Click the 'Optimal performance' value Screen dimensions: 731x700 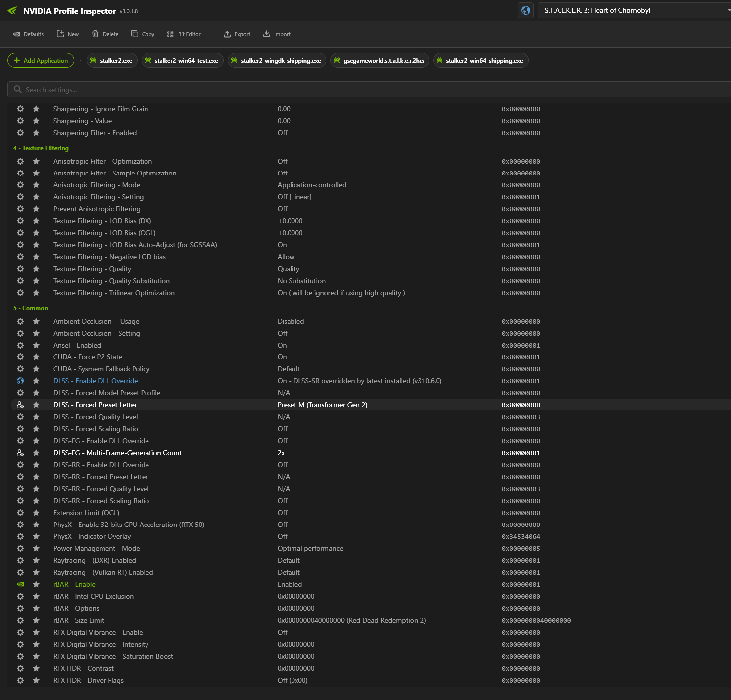coord(310,548)
